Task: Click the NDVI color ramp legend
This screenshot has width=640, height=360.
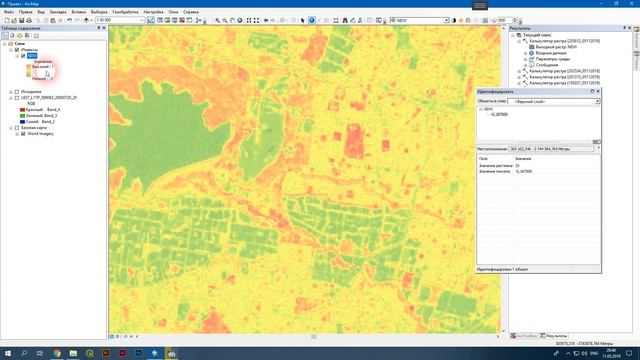Action: (29, 71)
